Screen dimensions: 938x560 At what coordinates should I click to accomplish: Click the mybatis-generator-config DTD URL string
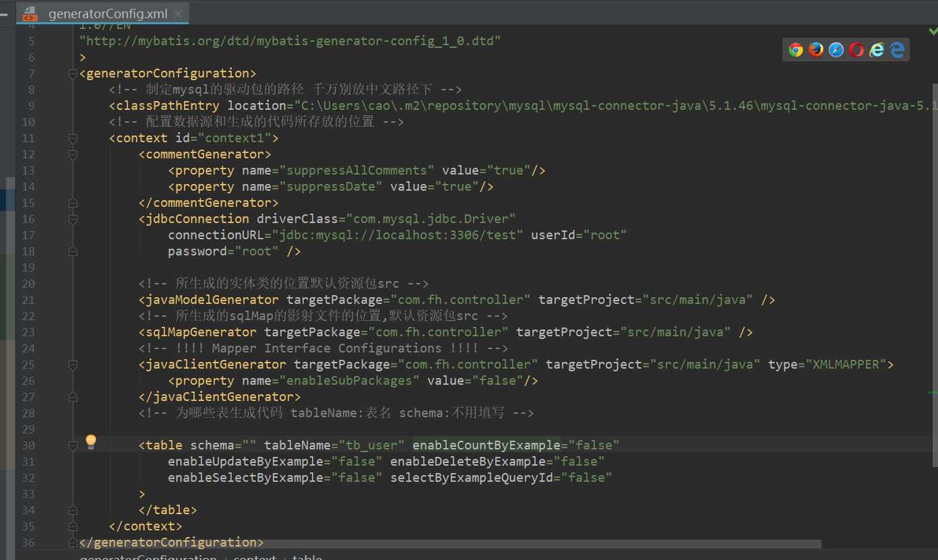290,41
